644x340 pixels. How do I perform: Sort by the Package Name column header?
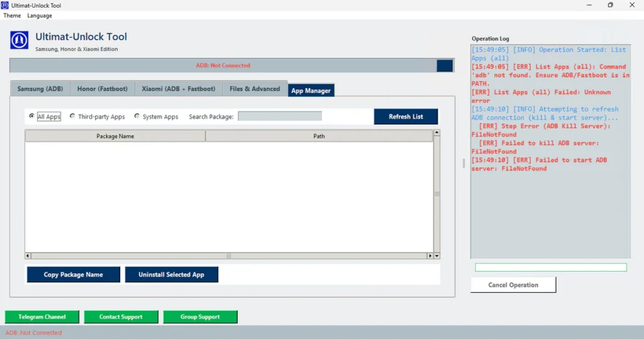115,136
